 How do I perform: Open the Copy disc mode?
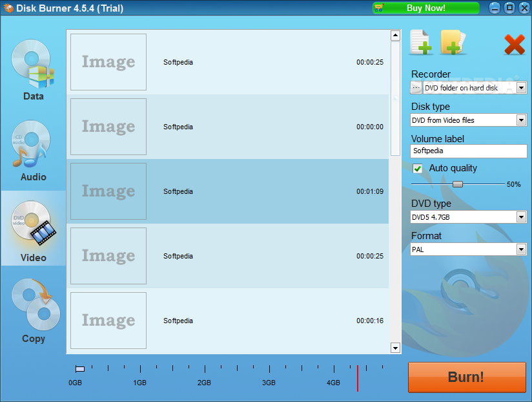tap(34, 311)
